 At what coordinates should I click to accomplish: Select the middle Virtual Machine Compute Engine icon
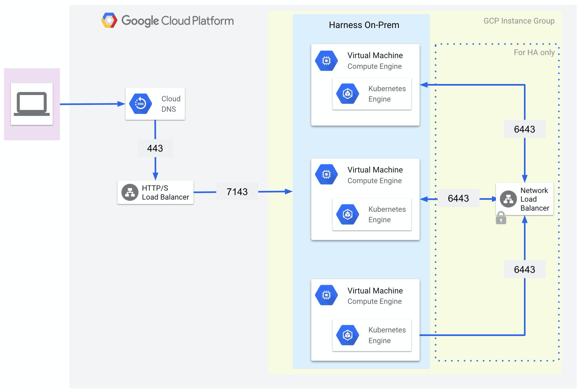(326, 175)
